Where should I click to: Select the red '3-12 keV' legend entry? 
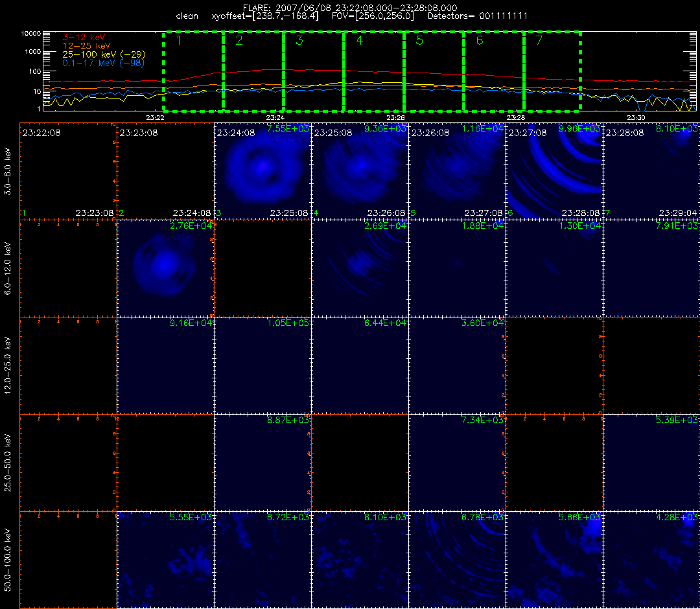pyautogui.click(x=84, y=37)
